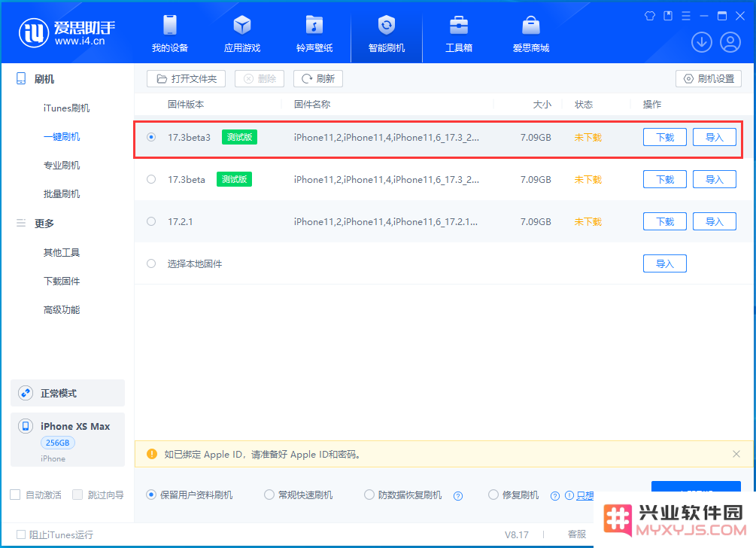756x548 pixels.
Task: Import firmware for 17.3beta3 row
Action: click(715, 137)
